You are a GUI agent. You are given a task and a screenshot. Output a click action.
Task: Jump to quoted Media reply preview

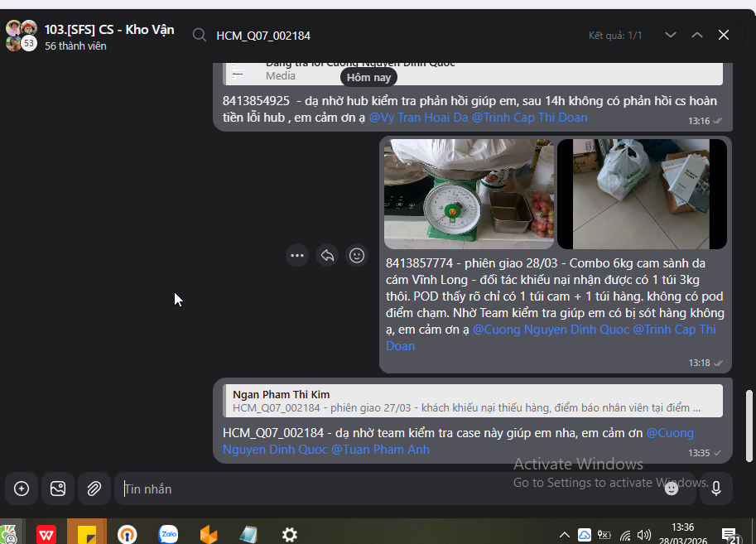(473, 74)
